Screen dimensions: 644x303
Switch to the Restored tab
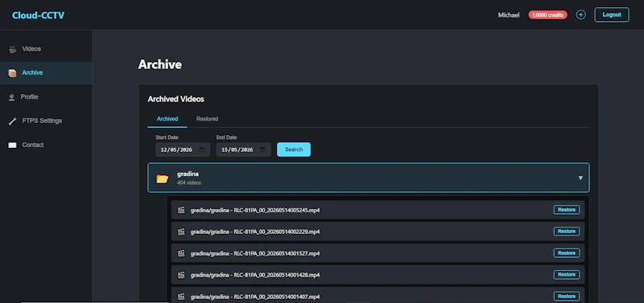[207, 119]
